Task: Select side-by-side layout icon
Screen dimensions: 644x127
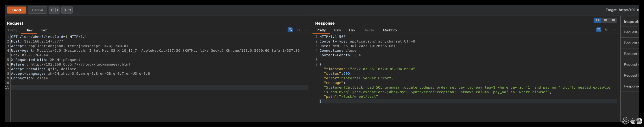Action: (597, 20)
